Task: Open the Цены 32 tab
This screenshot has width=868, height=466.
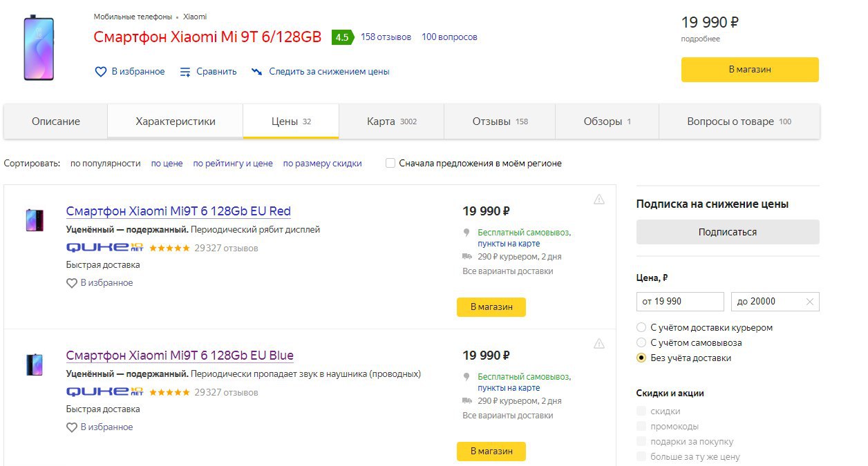Action: pyautogui.click(x=291, y=122)
